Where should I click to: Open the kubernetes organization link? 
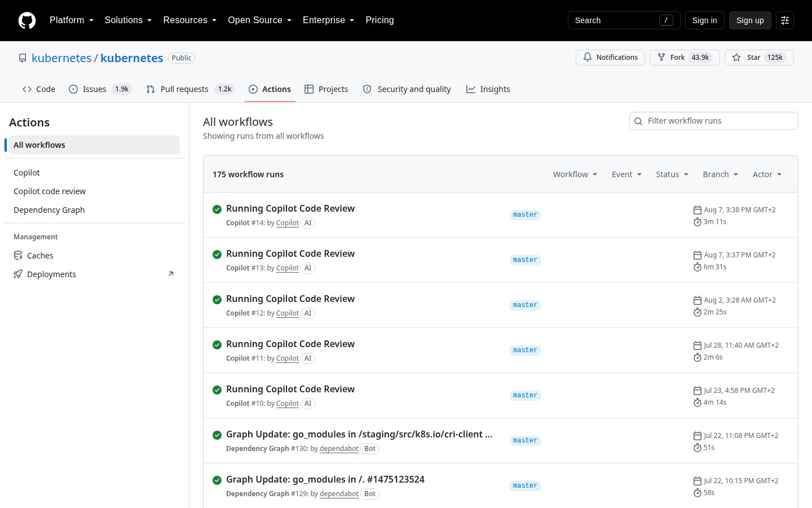point(61,58)
